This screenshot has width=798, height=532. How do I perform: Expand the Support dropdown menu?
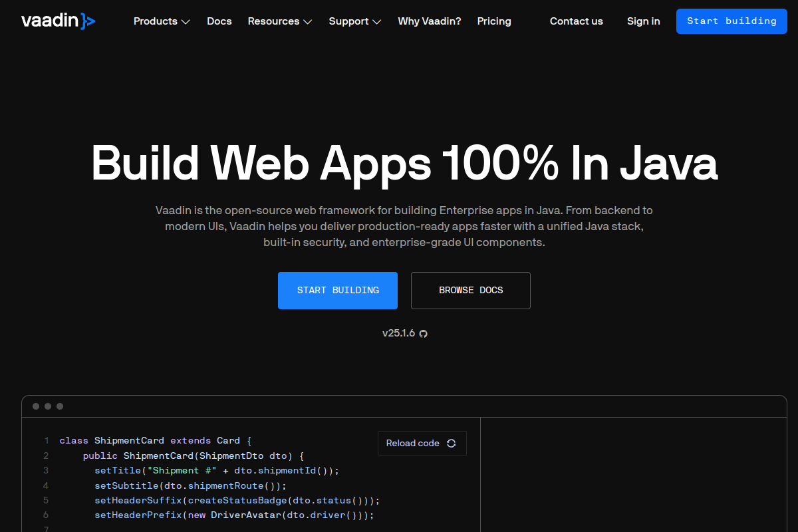(355, 21)
